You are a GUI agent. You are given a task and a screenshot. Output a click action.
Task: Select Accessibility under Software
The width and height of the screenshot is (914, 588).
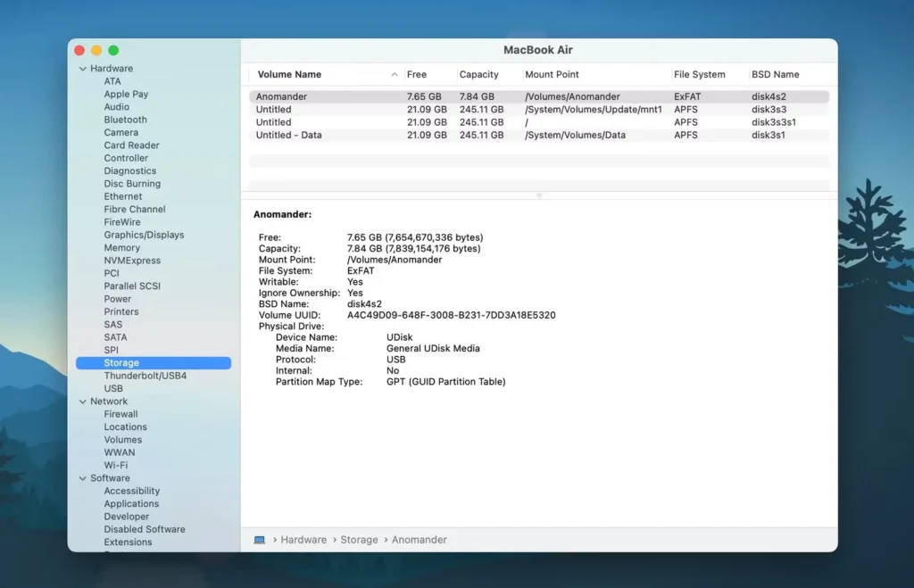(132, 492)
